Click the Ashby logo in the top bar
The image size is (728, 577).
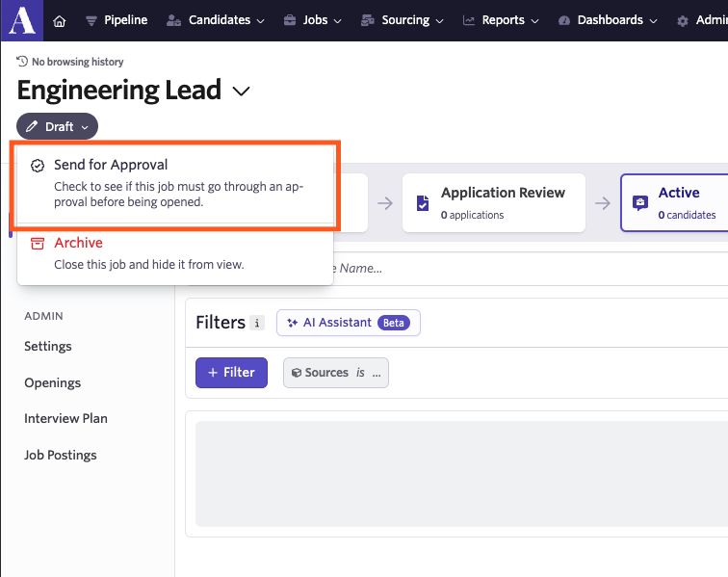coord(22,20)
